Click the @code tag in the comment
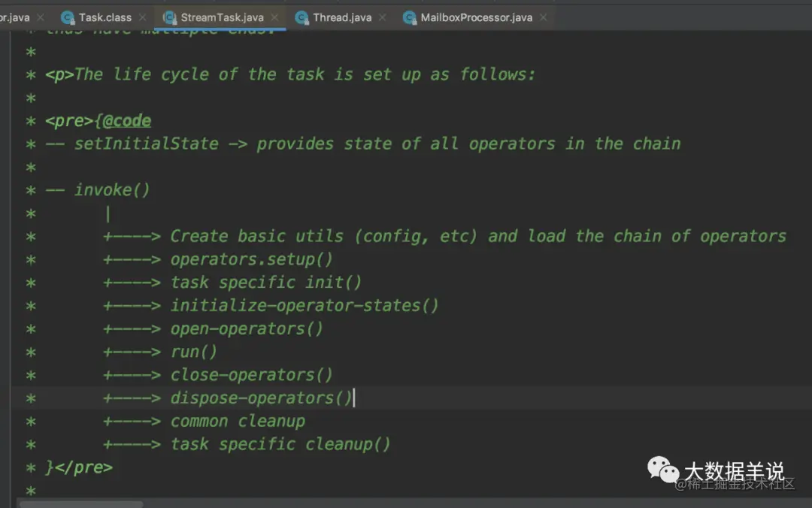The image size is (812, 508). [126, 121]
